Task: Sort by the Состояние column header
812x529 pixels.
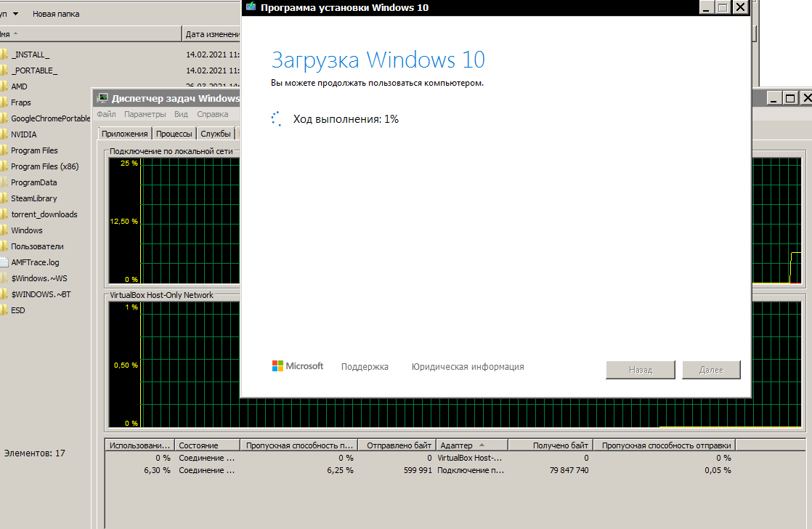Action: click(208, 445)
